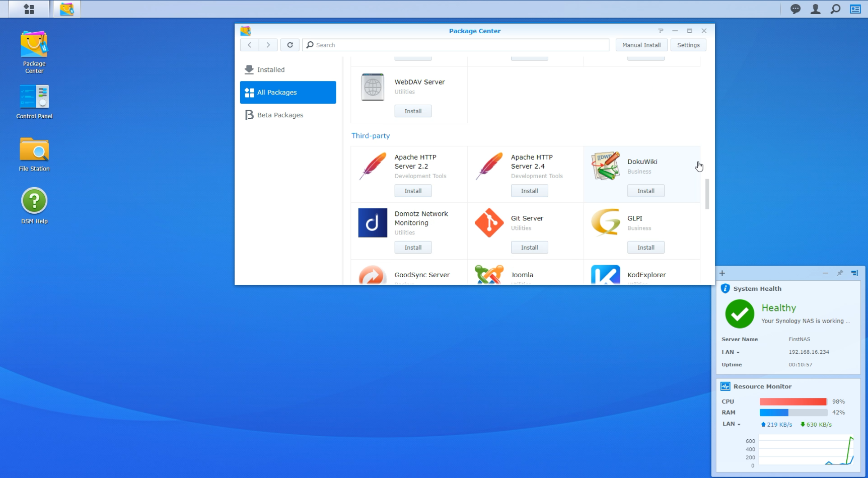Screen dimensions: 868x478
Task: Click the Package Center vertical scrollbar
Action: click(x=707, y=194)
